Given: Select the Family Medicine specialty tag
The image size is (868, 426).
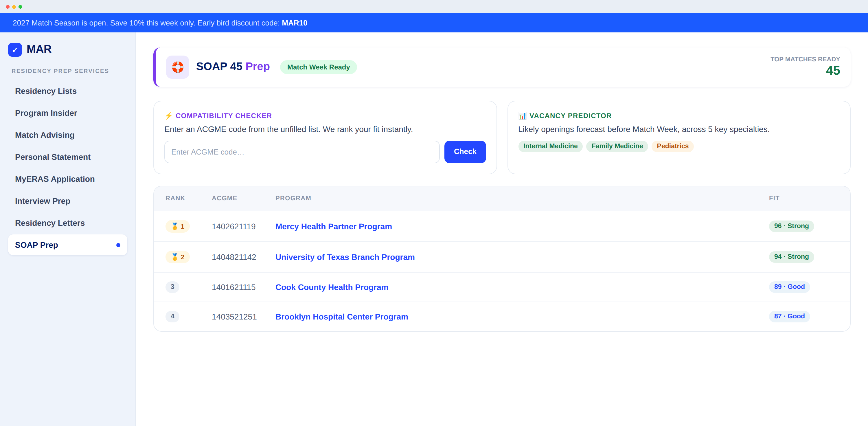Looking at the screenshot, I should (617, 146).
